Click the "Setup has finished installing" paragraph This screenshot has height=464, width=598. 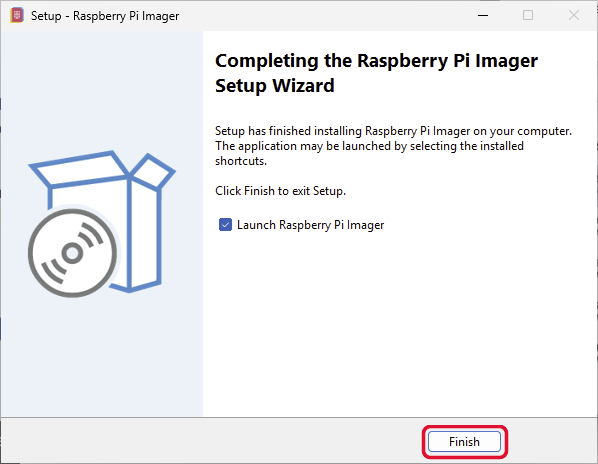point(393,146)
